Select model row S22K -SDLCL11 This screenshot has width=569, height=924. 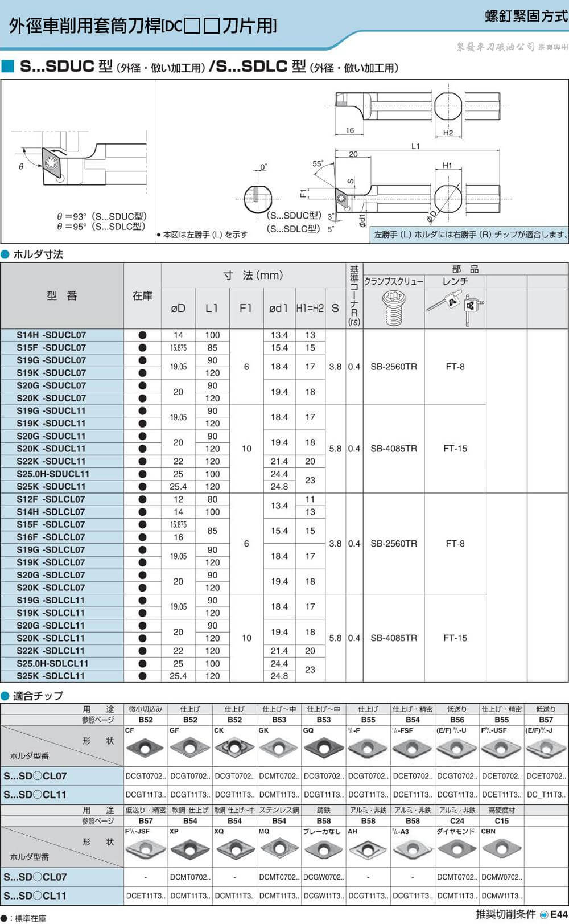[62, 651]
